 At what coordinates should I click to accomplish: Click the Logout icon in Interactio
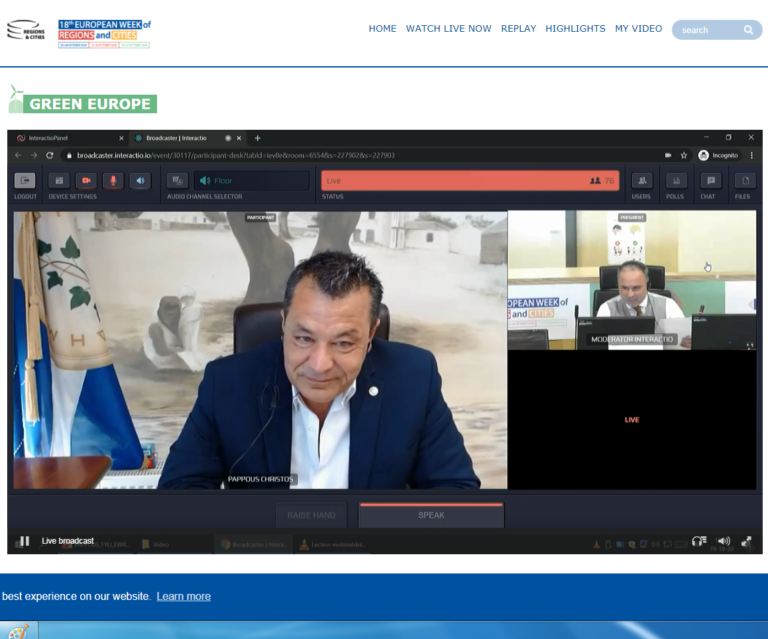tap(25, 181)
